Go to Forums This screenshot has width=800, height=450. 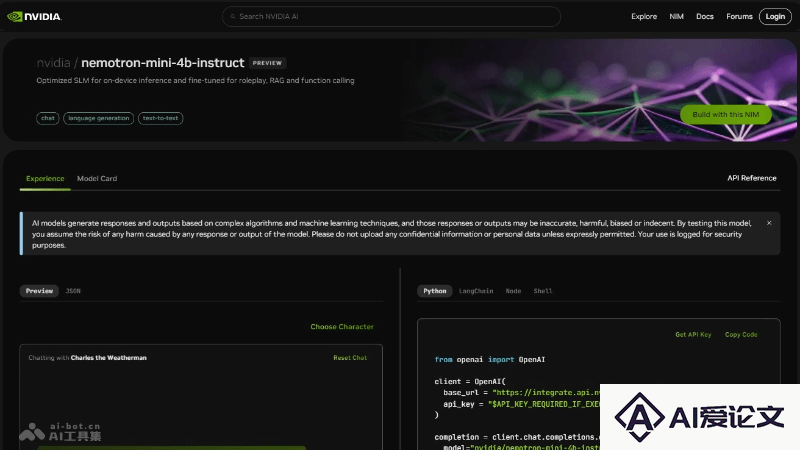[739, 16]
